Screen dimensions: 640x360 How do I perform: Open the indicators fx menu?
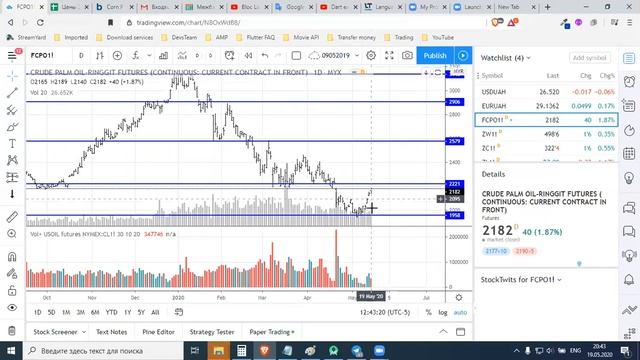pos(136,56)
